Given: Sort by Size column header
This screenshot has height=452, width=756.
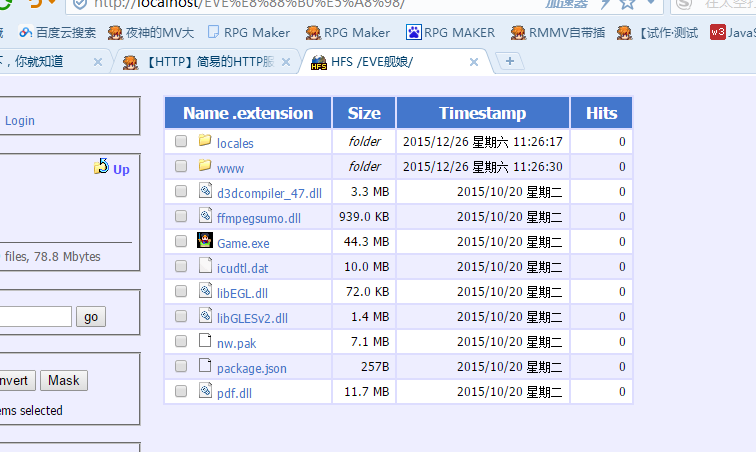Looking at the screenshot, I should point(364,113).
